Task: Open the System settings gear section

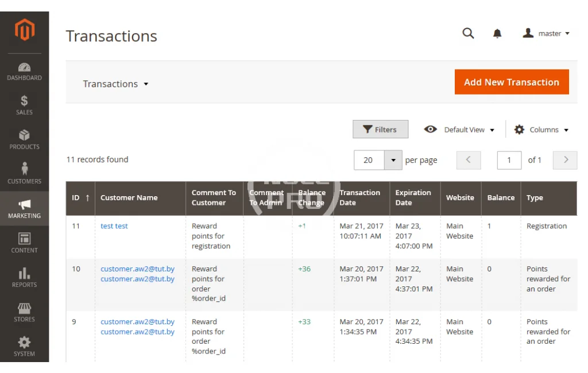Action: click(24, 347)
